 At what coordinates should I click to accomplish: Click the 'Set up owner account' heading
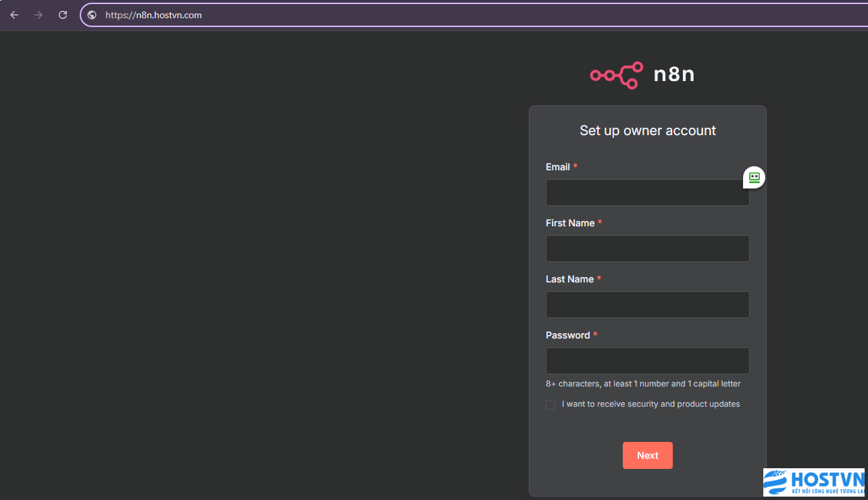tap(648, 130)
